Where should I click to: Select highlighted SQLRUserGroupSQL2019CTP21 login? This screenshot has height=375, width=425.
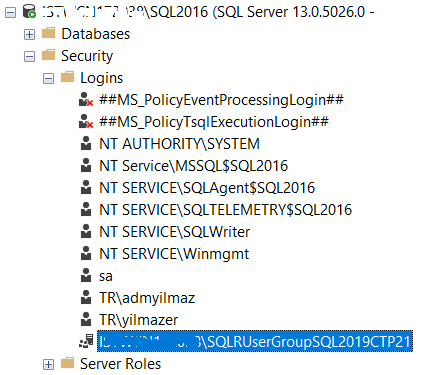pyautogui.click(x=255, y=341)
